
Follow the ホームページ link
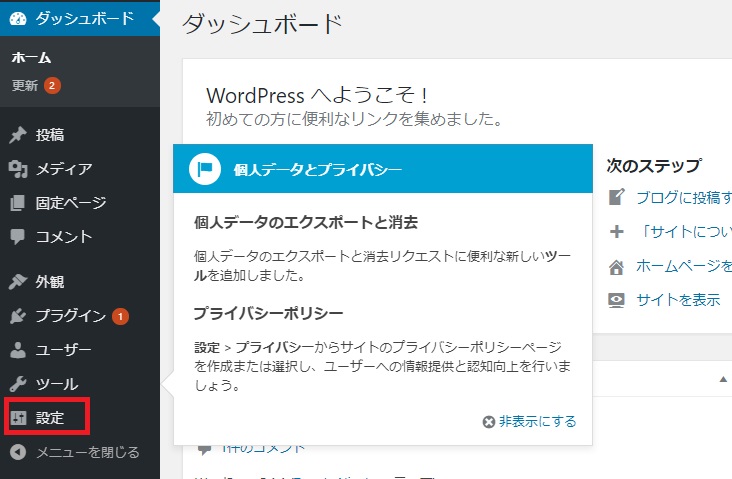pyautogui.click(x=684, y=266)
